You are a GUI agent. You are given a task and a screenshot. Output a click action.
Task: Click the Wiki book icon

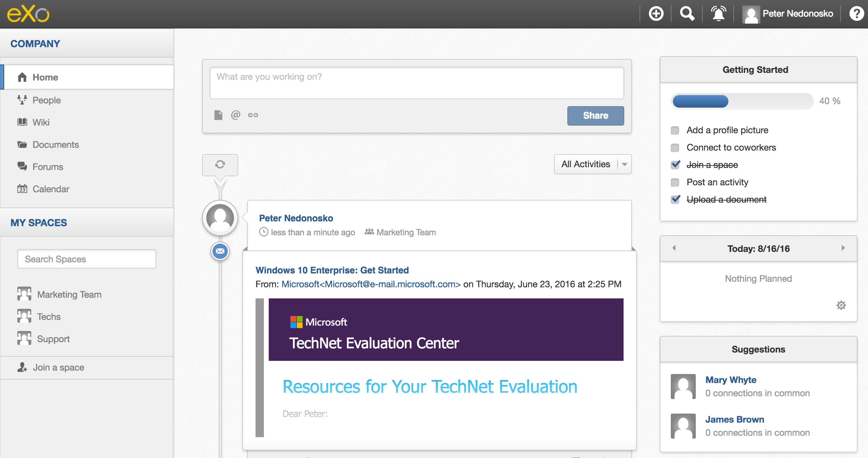point(22,122)
